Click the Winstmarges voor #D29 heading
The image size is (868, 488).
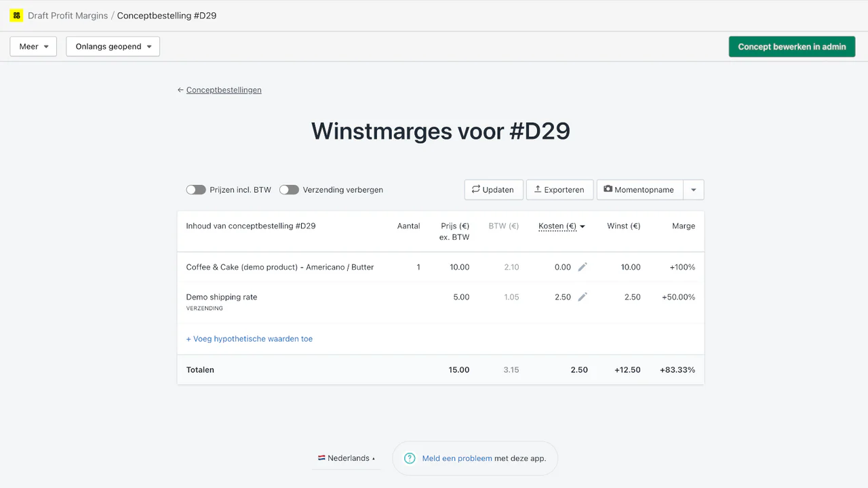click(x=441, y=131)
